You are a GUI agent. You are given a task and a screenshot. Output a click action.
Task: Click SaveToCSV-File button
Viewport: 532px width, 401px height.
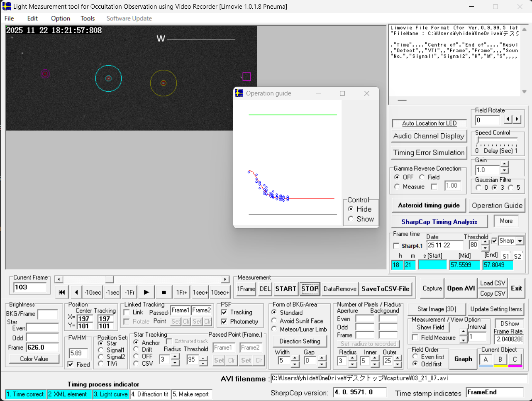point(385,289)
